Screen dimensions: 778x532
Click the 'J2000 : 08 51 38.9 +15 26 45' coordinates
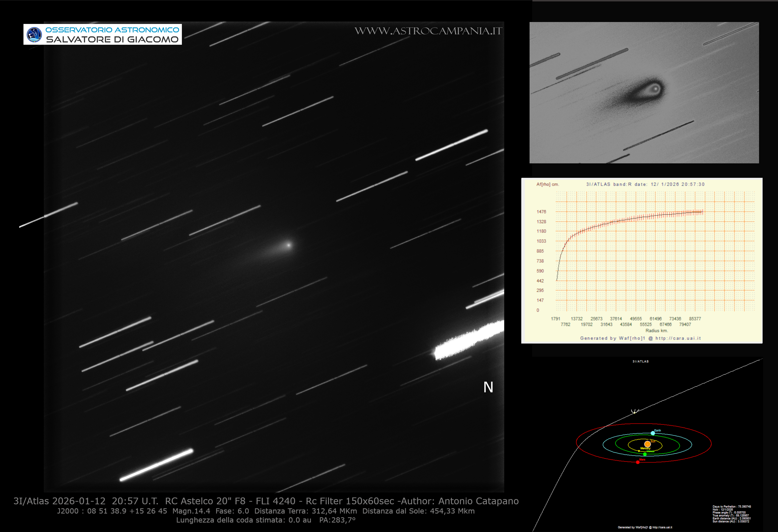click(112, 511)
